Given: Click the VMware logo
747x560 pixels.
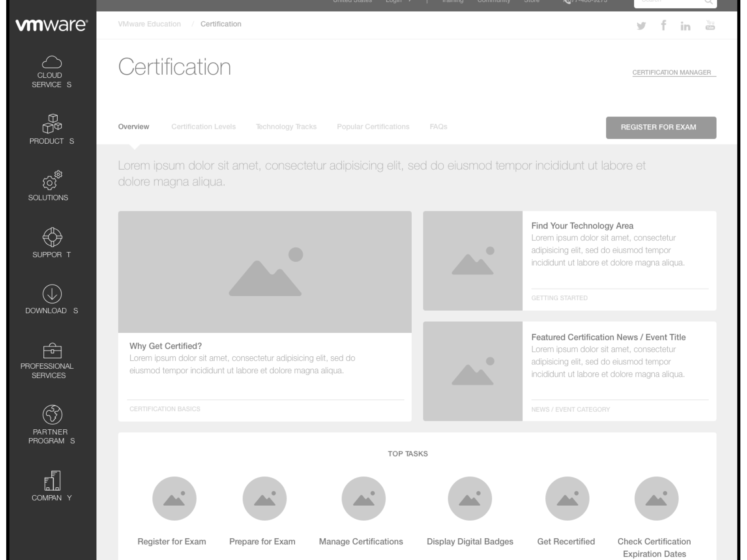Looking at the screenshot, I should coord(52,25).
